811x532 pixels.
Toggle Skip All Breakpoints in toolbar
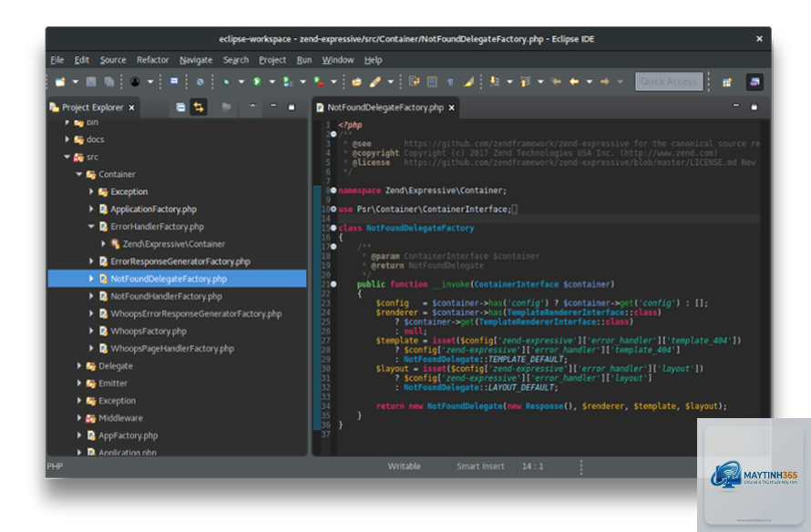click(x=200, y=82)
